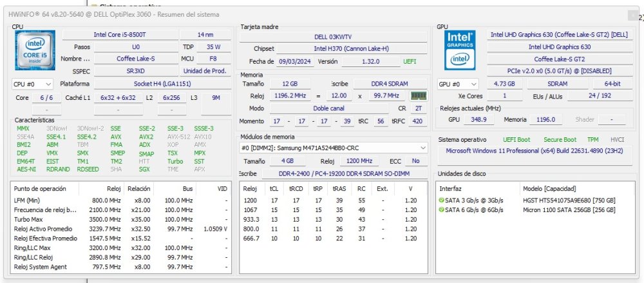Click the Socket H4 (LGA1151) platform field
644x283 pixels.
click(x=162, y=84)
